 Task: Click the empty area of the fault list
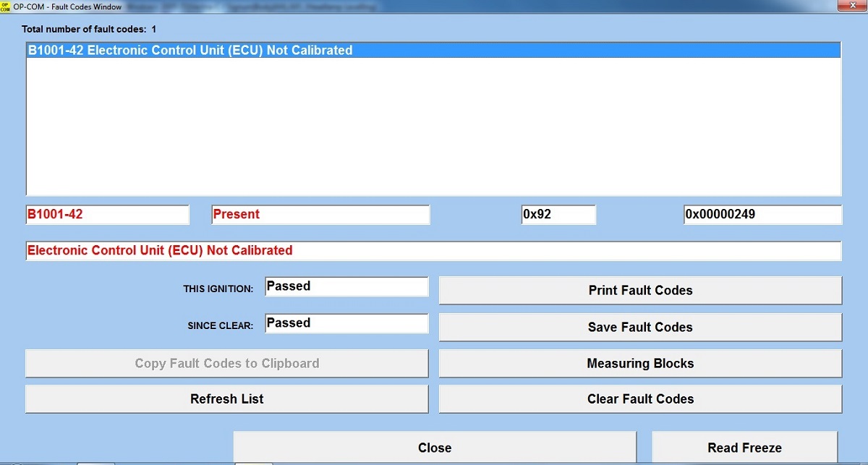pos(433,130)
